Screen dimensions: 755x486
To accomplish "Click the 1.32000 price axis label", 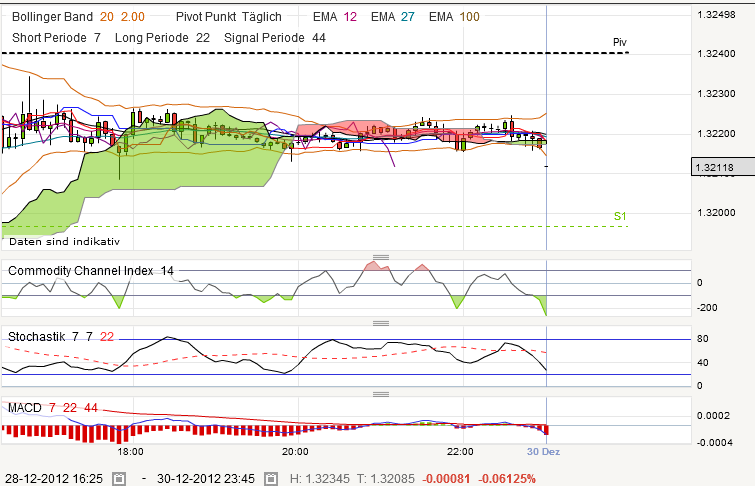I will click(716, 213).
